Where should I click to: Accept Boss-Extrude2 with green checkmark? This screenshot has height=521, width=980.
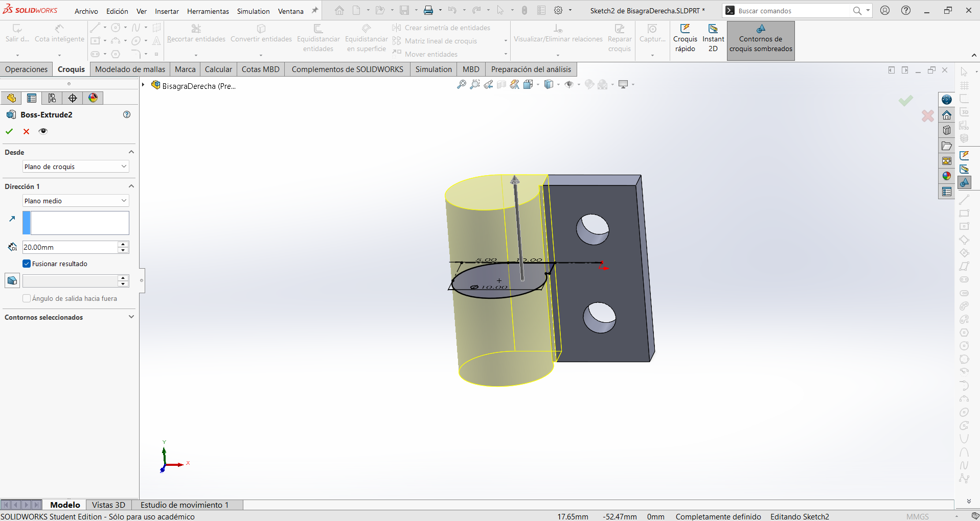9,131
